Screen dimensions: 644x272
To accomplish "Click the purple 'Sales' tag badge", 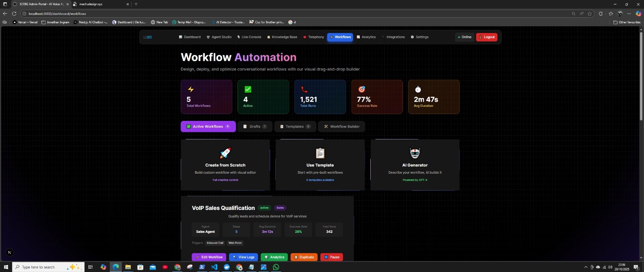I will (280, 208).
